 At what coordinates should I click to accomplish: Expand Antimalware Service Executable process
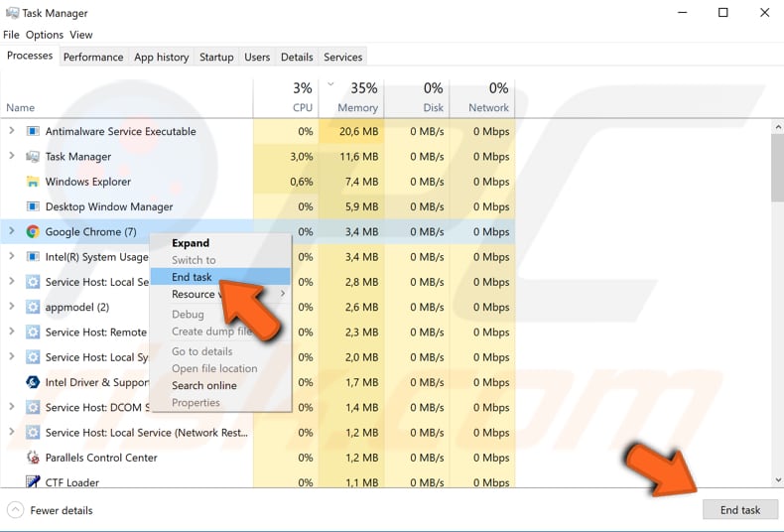tap(12, 131)
